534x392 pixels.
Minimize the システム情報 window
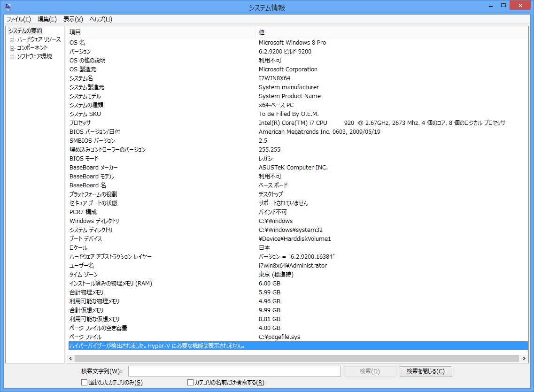(491, 6)
